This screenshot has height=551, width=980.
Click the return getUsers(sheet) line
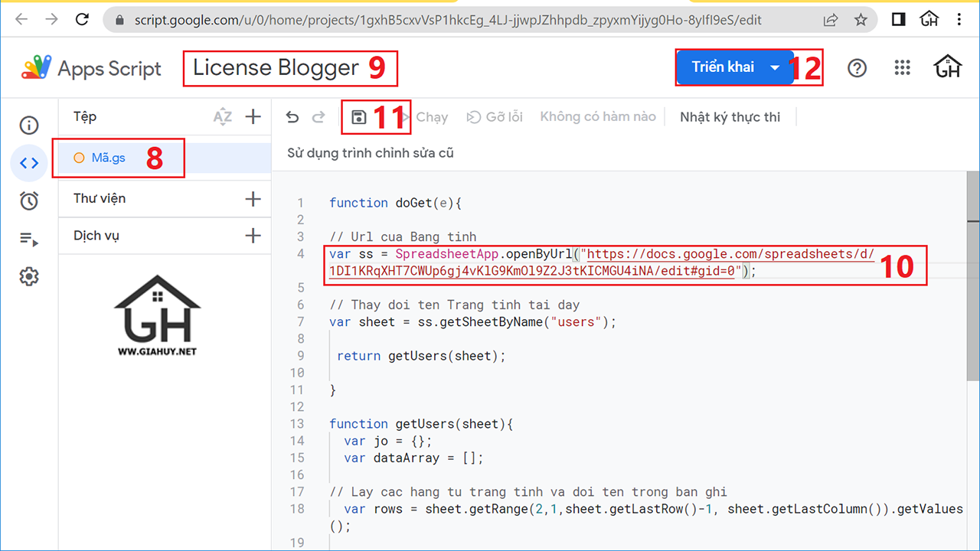click(x=421, y=356)
